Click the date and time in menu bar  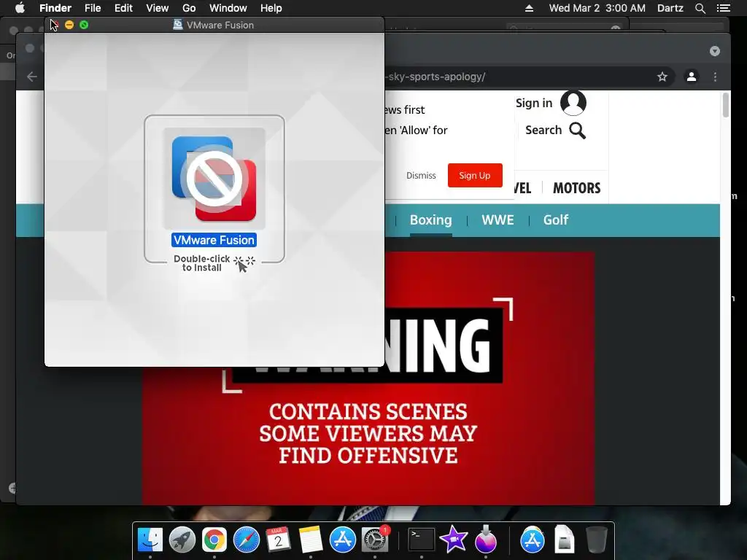(597, 8)
